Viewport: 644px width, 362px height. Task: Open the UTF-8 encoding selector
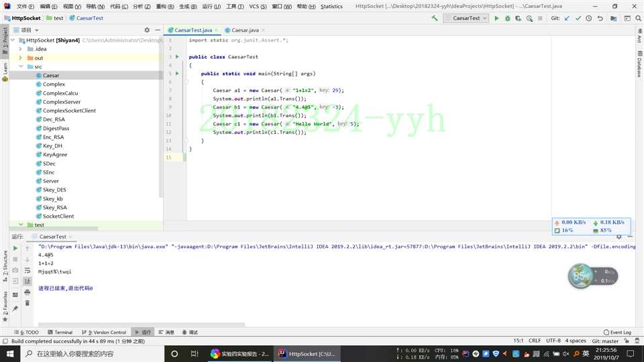(x=553, y=341)
